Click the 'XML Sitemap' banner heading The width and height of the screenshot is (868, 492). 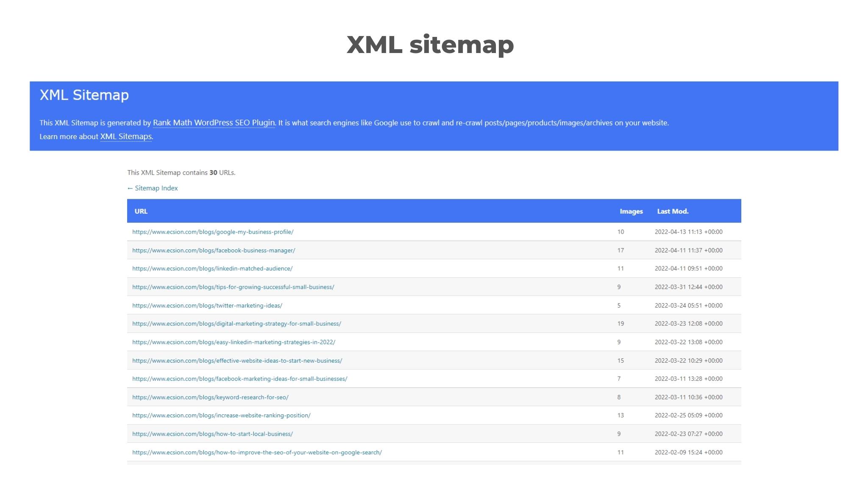click(x=84, y=95)
